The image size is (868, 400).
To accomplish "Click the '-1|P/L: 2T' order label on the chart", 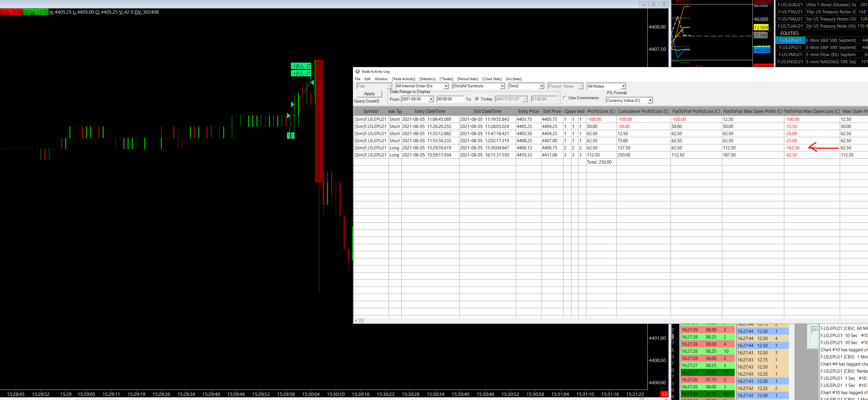I will pos(301,73).
